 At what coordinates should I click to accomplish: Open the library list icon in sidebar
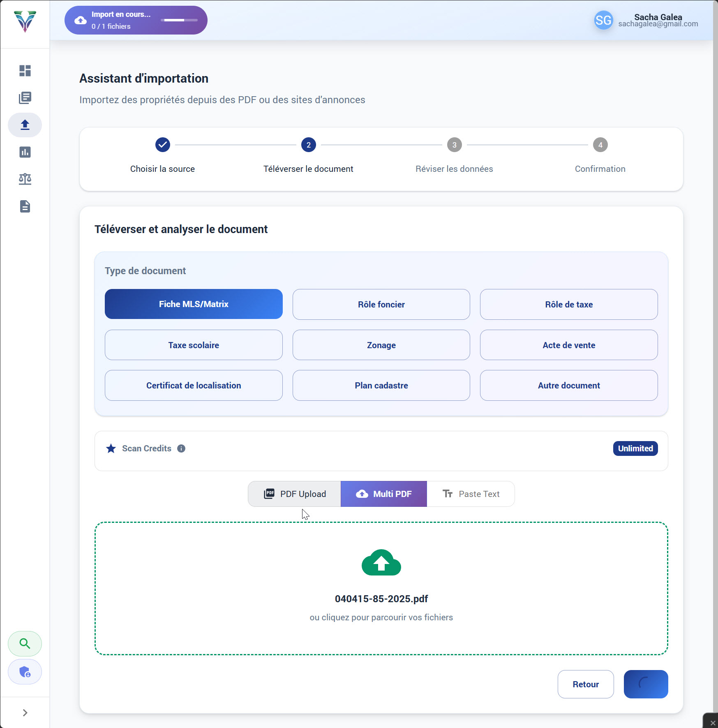click(25, 98)
